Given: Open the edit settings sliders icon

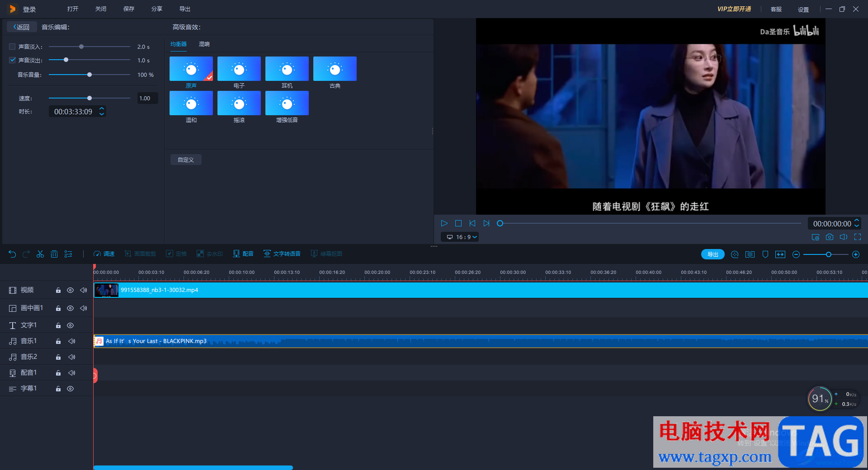Looking at the screenshot, I should 68,254.
